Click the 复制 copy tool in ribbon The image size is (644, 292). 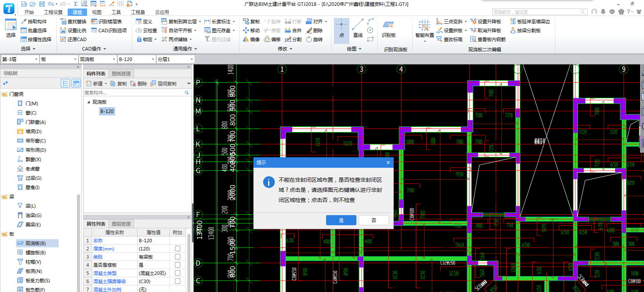pos(251,21)
